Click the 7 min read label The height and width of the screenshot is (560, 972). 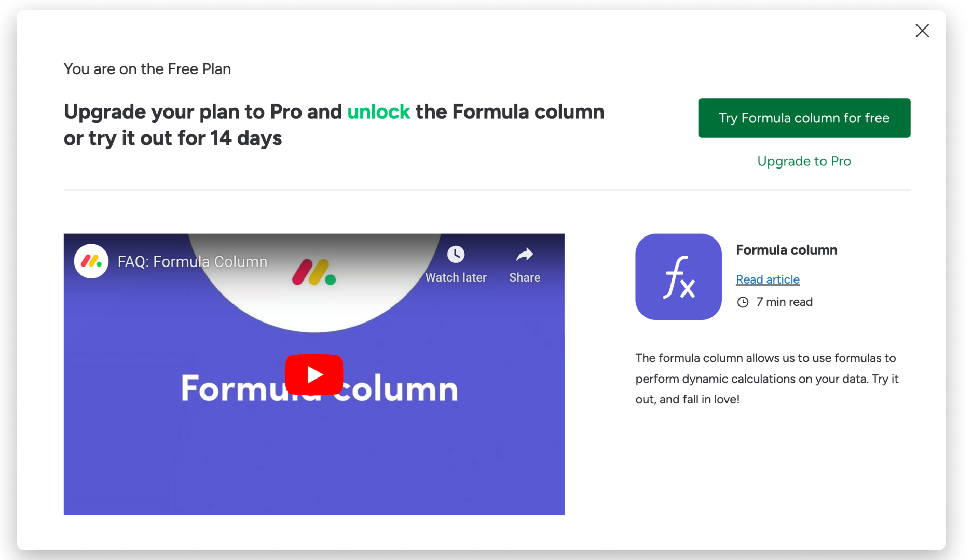click(784, 302)
